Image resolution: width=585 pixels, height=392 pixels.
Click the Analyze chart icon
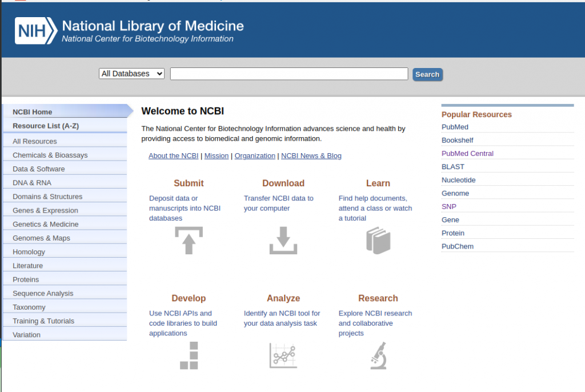tap(283, 355)
